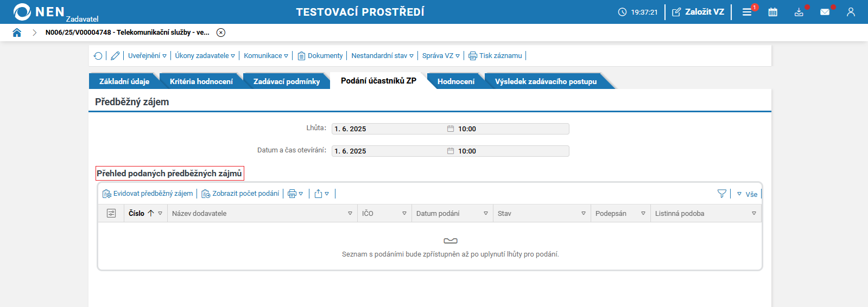Viewport: 868px width, 307px height.
Task: Close the N006/25/V00004748 breadcrumb tab
Action: (221, 33)
